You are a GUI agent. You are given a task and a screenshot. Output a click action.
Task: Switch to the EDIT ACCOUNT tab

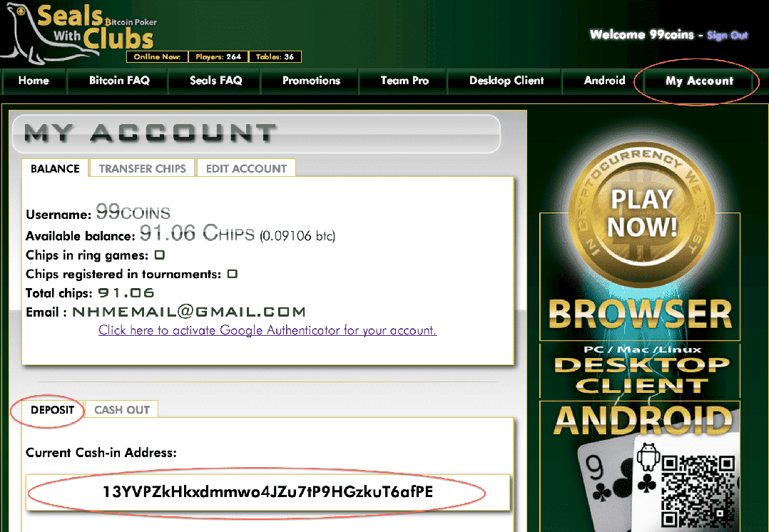246,168
